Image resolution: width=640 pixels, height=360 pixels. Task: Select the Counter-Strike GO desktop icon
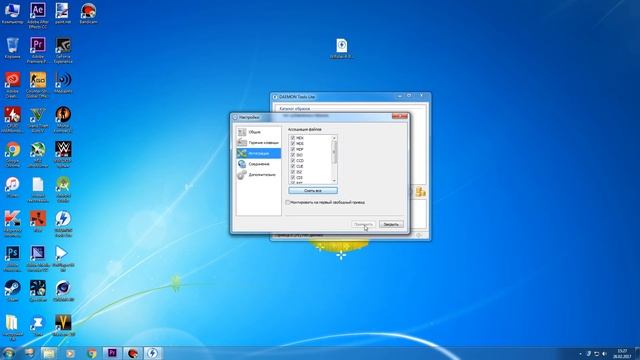point(38,85)
